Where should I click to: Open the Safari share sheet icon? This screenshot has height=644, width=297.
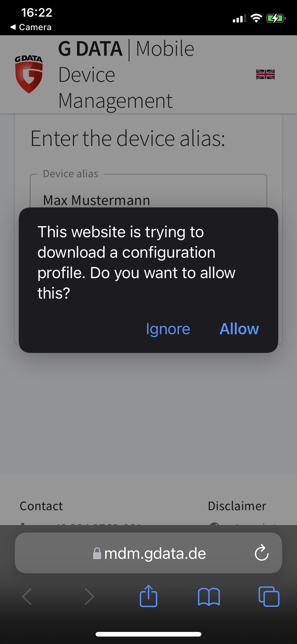148,596
